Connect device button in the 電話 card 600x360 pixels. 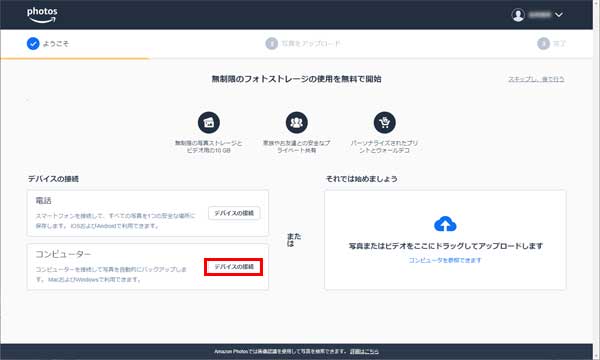coord(234,213)
